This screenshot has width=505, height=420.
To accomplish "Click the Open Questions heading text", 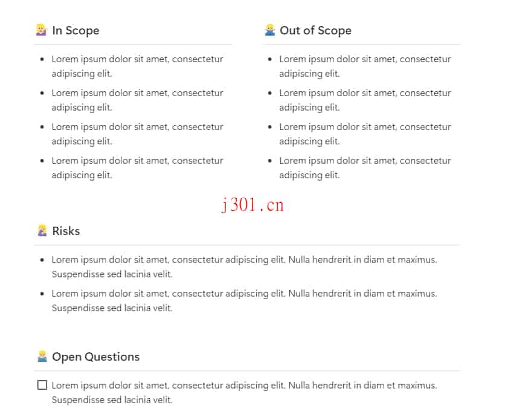I will click(x=96, y=357).
